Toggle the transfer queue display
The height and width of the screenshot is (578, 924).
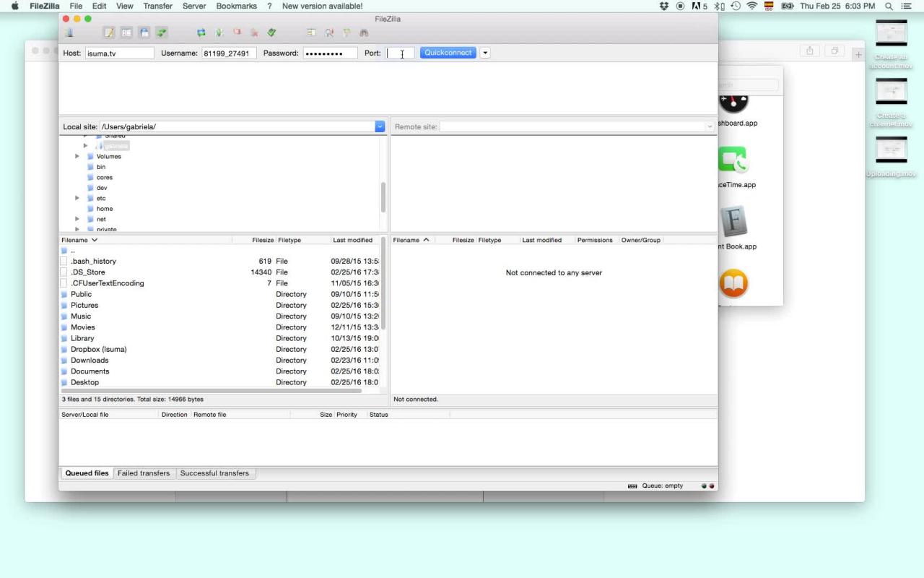pos(162,33)
